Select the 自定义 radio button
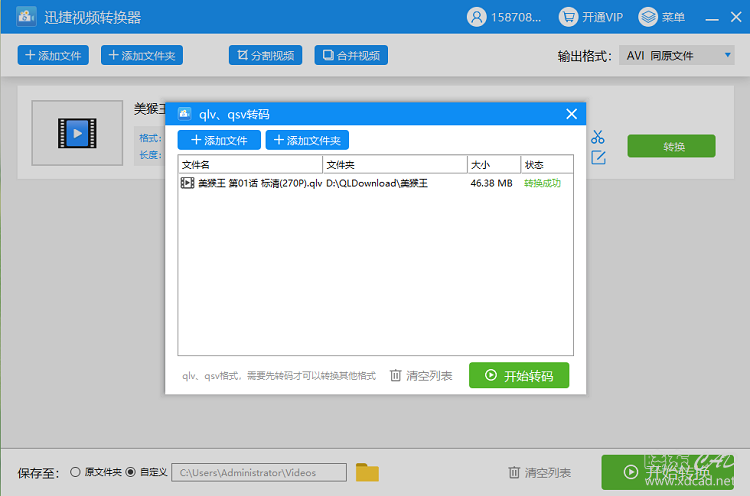750x496 pixels. pyautogui.click(x=130, y=472)
